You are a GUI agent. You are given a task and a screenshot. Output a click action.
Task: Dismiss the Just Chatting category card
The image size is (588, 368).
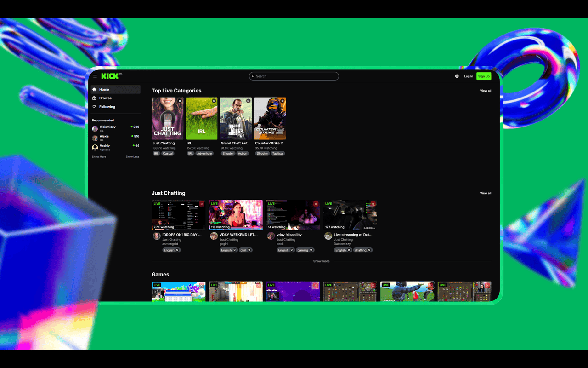point(180,101)
